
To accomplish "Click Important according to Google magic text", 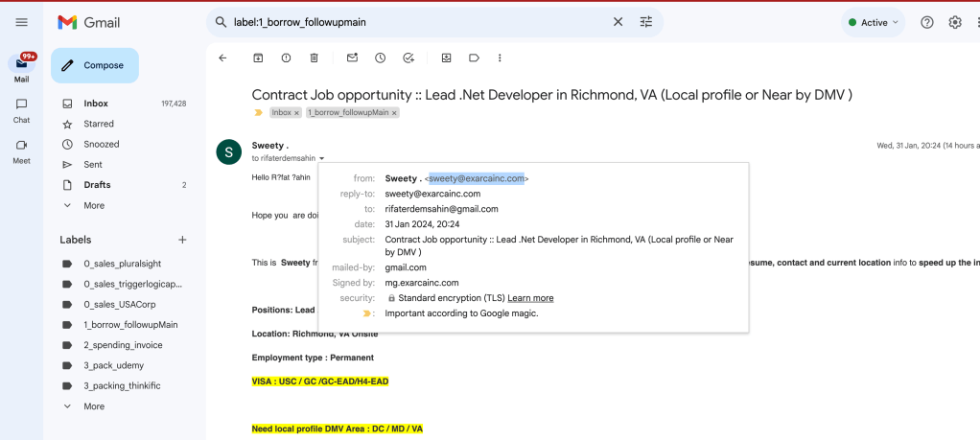I will pyautogui.click(x=461, y=313).
